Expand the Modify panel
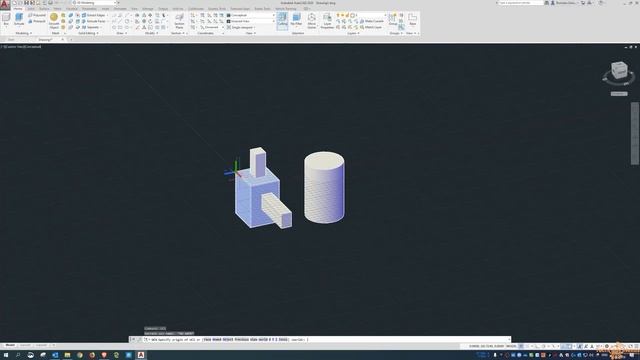This screenshot has height=360, width=640. 151,33
